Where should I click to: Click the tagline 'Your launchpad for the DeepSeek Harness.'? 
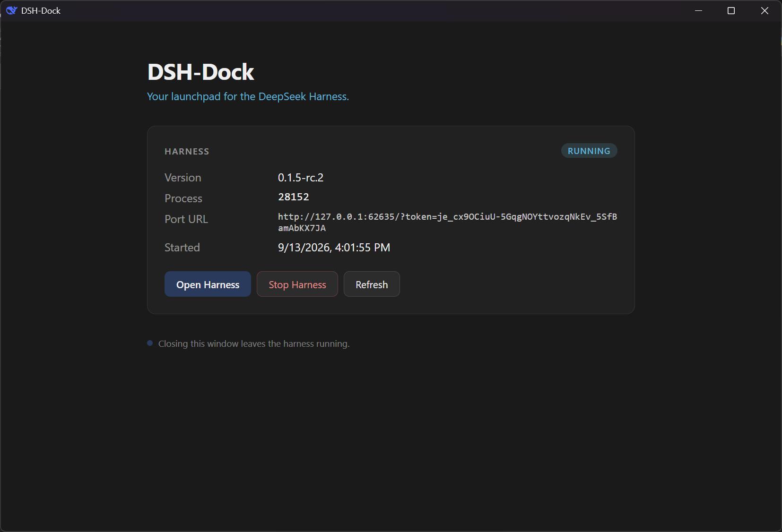tap(248, 96)
